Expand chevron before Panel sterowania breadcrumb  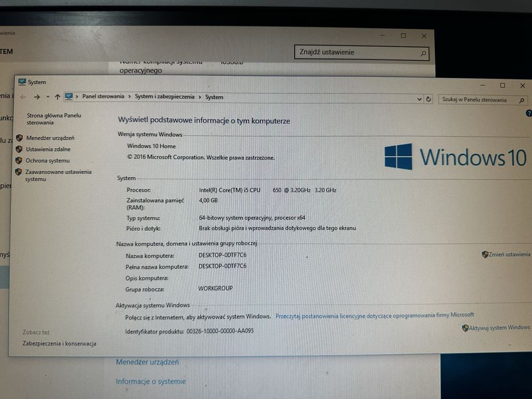click(x=77, y=97)
